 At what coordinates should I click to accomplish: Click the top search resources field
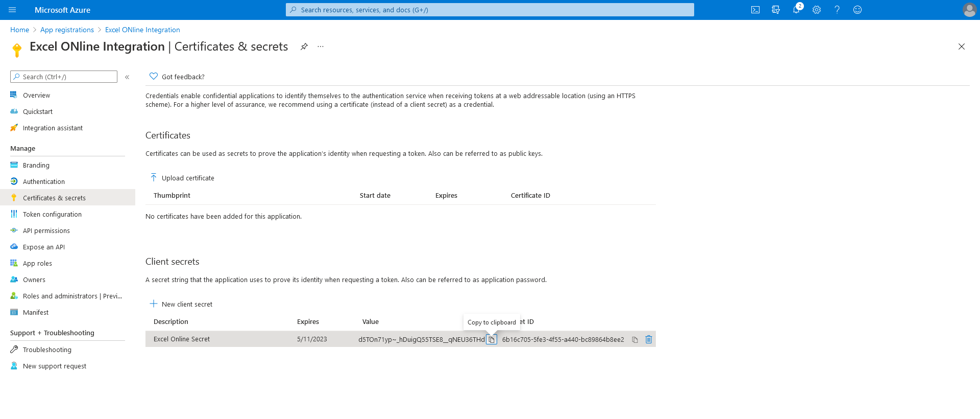pyautogui.click(x=490, y=10)
